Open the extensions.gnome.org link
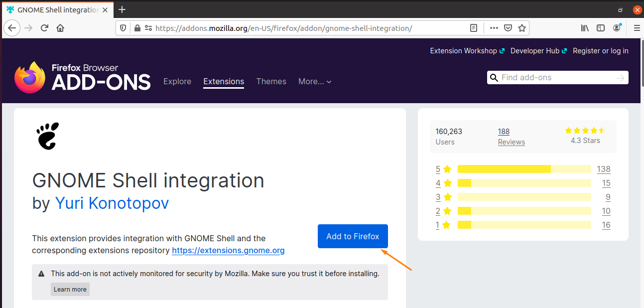This screenshot has width=644, height=308. coord(228,250)
